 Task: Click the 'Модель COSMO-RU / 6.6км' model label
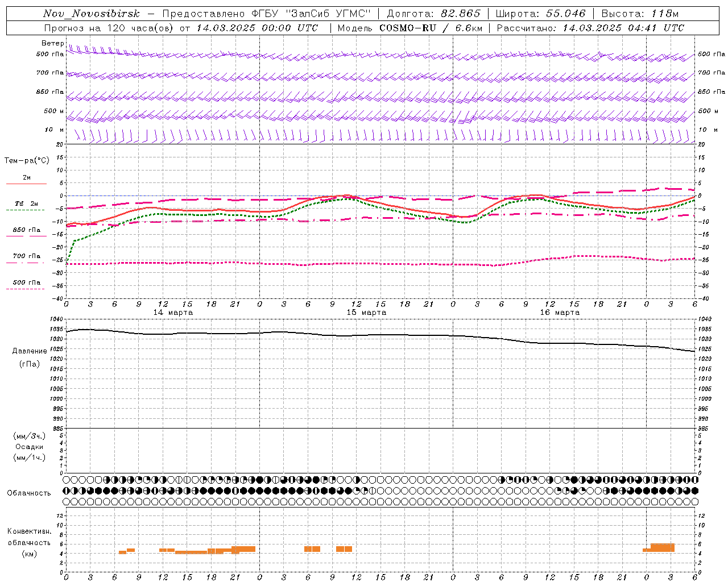pyautogui.click(x=409, y=28)
